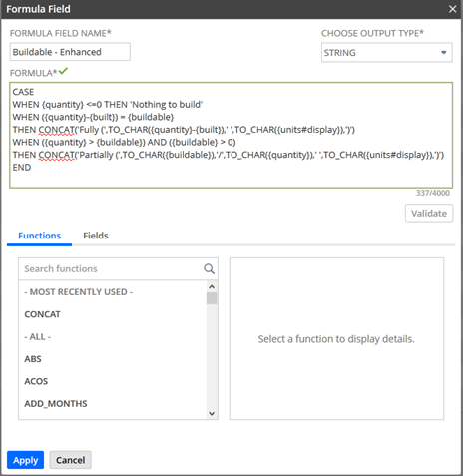This screenshot has width=463, height=476.
Task: Click inside the formula text area
Action: tap(231, 135)
